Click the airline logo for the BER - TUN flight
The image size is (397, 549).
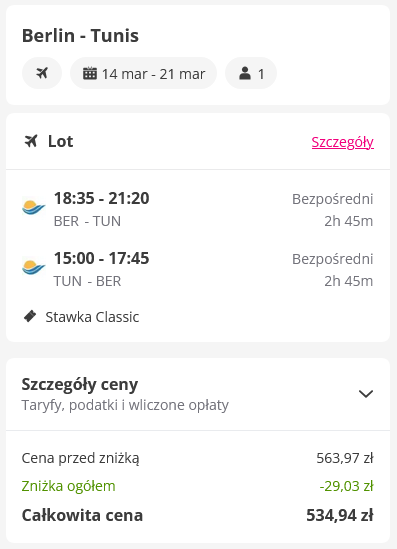34,207
